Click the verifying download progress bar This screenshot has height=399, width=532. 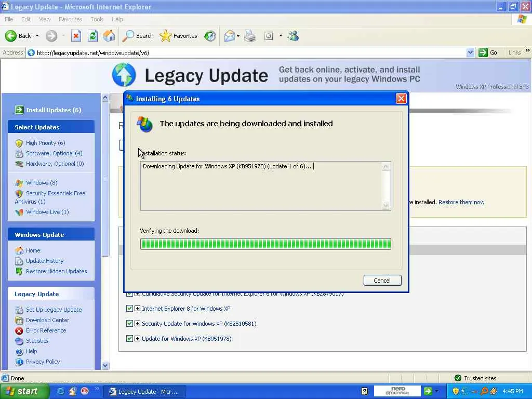tap(265, 244)
